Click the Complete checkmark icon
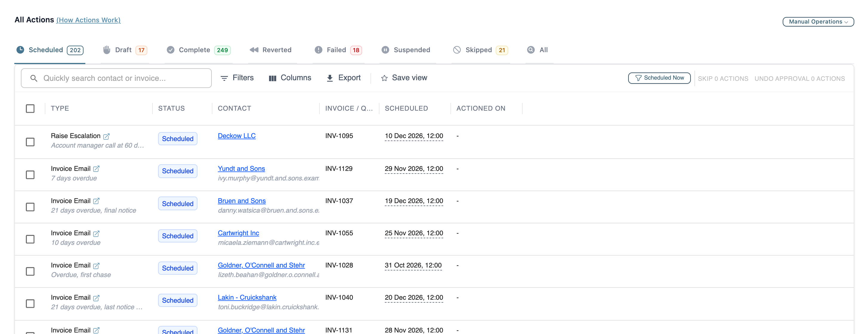 (x=171, y=50)
